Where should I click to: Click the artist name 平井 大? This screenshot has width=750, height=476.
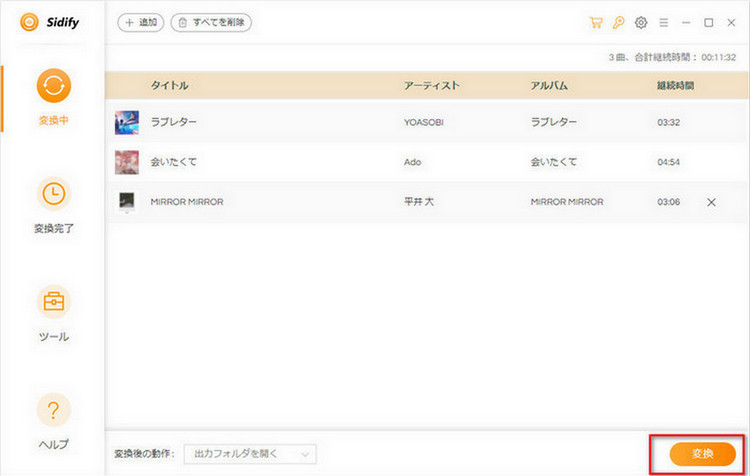click(419, 201)
